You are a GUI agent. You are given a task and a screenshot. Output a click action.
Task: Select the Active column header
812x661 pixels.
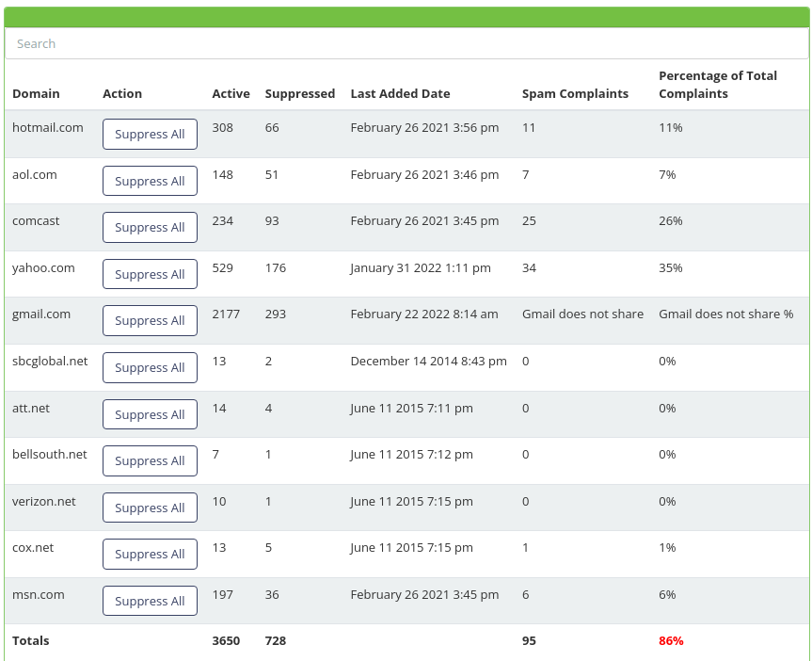pyautogui.click(x=231, y=94)
